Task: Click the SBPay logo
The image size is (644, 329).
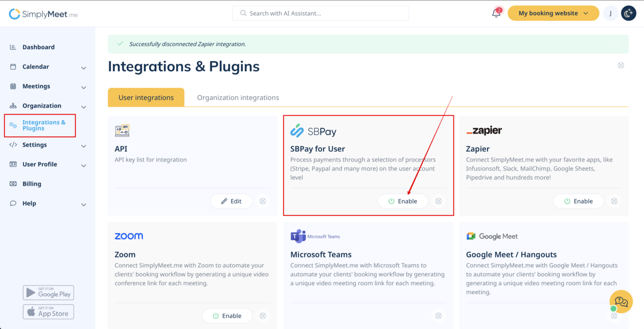Action: (313, 130)
